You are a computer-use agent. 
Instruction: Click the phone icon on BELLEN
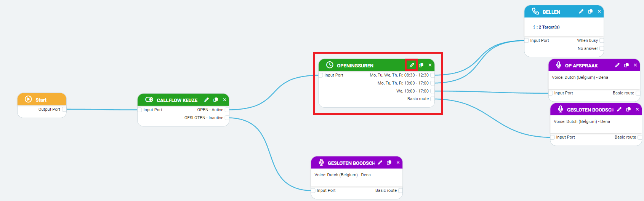pyautogui.click(x=535, y=11)
